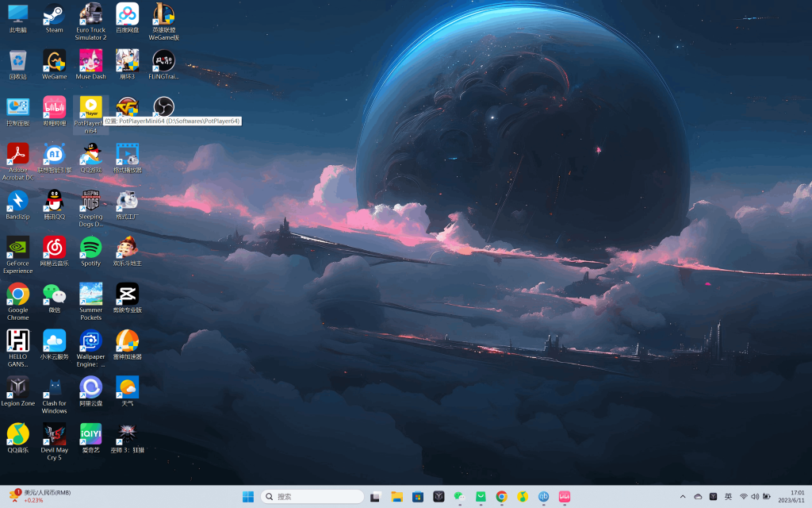Viewport: 812px width, 508px height.
Task: Open Steam from the desktop
Action: point(53,16)
